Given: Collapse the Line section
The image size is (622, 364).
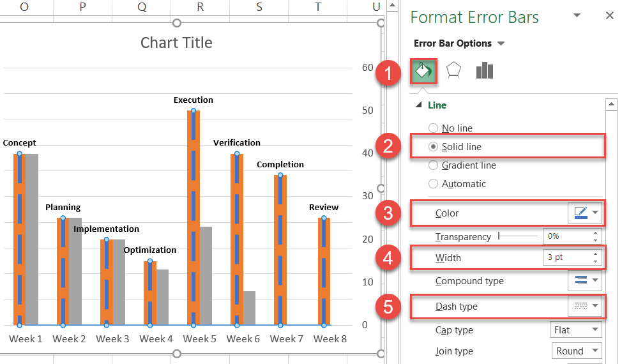Looking at the screenshot, I should click(418, 105).
